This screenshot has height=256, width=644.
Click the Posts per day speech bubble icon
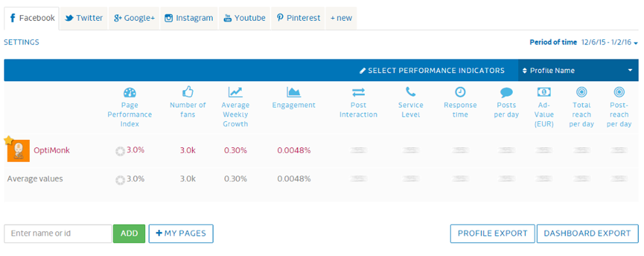tap(506, 92)
